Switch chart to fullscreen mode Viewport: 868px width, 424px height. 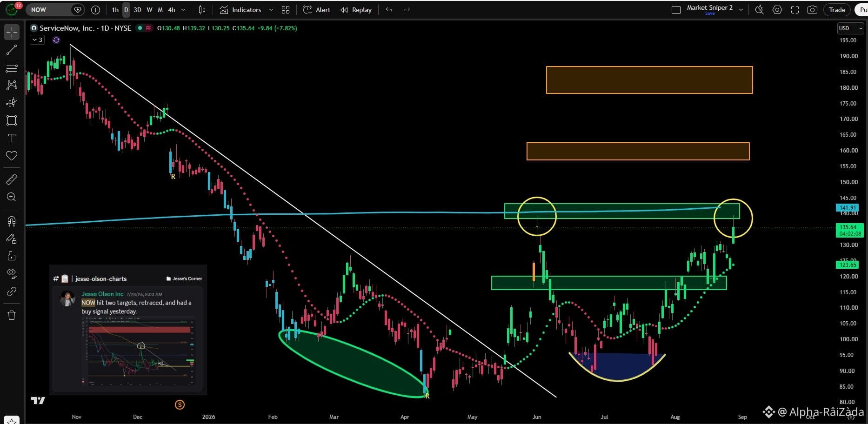tap(795, 10)
